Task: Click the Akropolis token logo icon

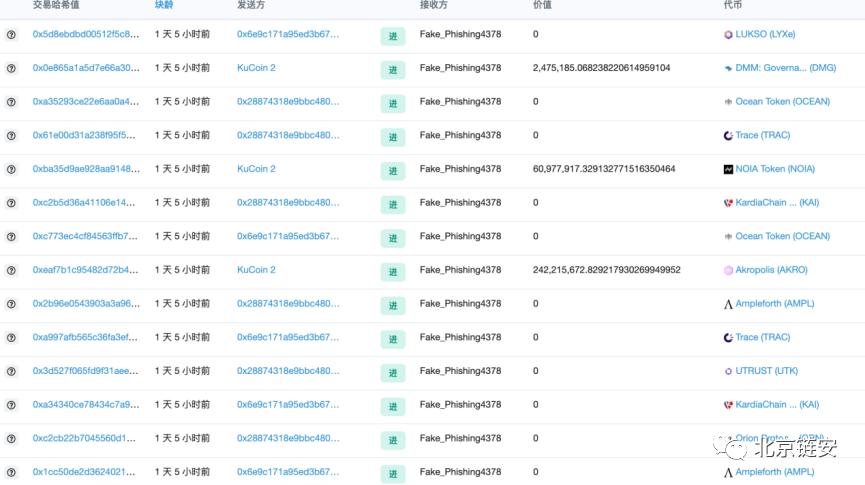Action: (x=728, y=270)
